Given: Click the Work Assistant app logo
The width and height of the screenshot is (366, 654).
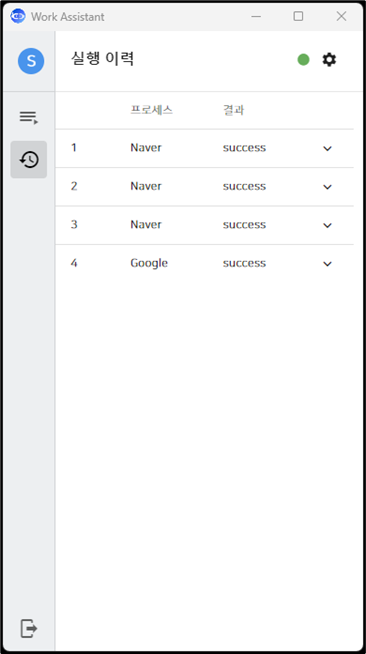Looking at the screenshot, I should pyautogui.click(x=18, y=16).
